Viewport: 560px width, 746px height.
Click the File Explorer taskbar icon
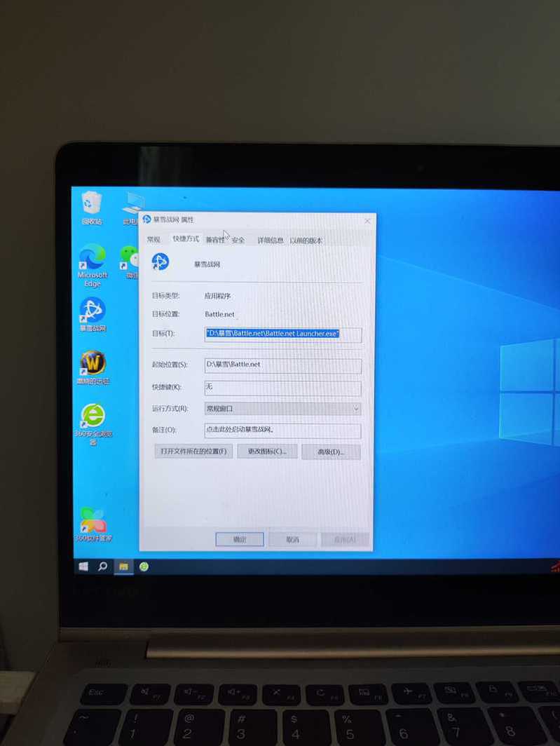tap(123, 567)
